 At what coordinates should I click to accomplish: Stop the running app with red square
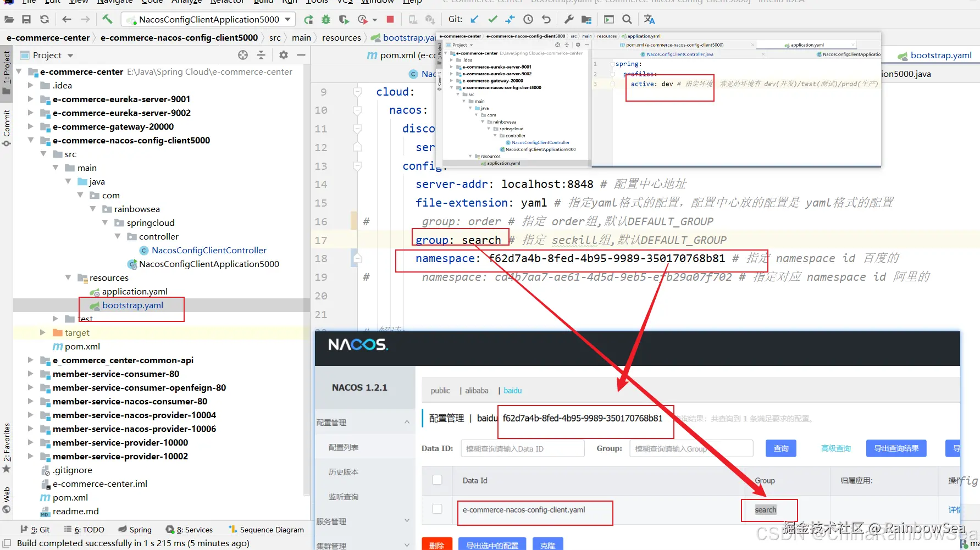[390, 20]
